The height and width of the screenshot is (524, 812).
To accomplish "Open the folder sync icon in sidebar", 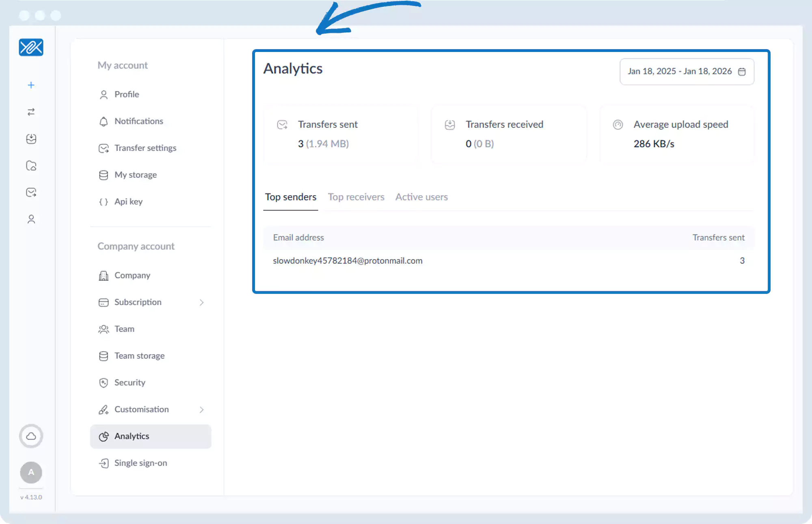I will [x=31, y=166].
